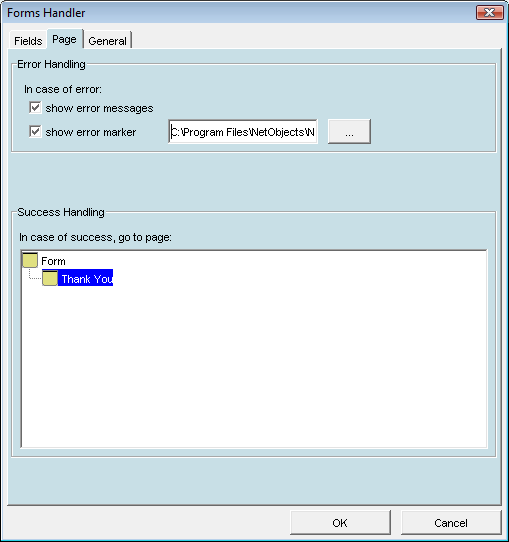Uncheck show error messages checkbox

pos(35,108)
